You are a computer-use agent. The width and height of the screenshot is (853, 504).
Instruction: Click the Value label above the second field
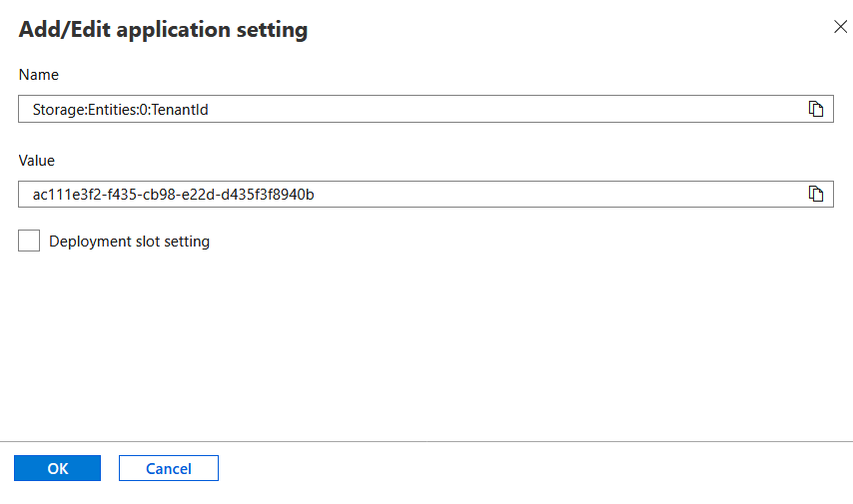pyautogui.click(x=37, y=160)
